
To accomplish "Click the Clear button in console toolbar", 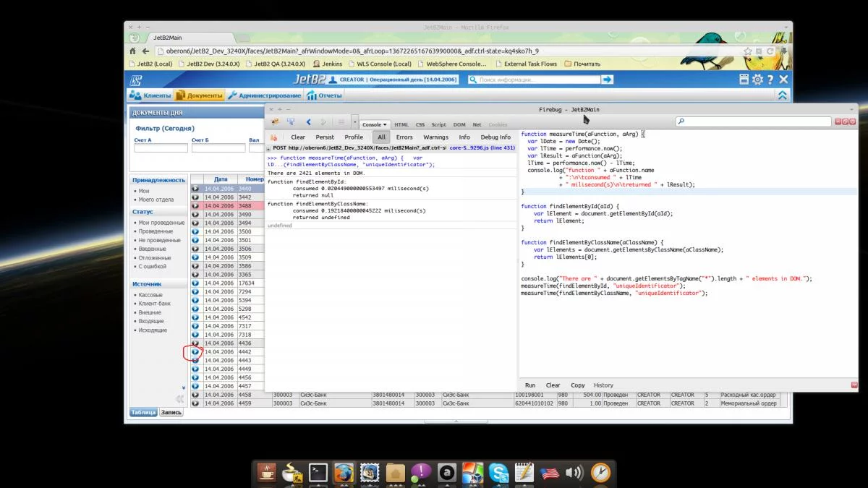I will click(298, 137).
